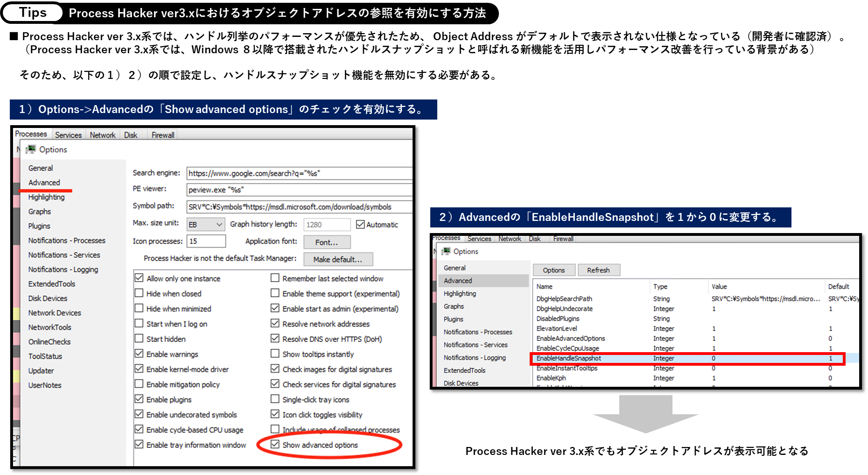Enable the Hide when closed checkbox
The height and width of the screenshot is (475, 868).
[139, 293]
